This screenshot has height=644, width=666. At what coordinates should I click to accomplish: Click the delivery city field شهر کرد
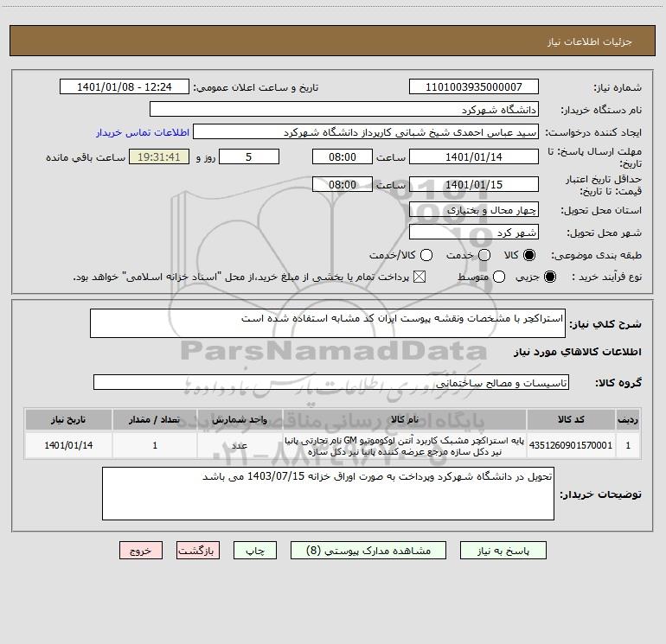pos(474,232)
